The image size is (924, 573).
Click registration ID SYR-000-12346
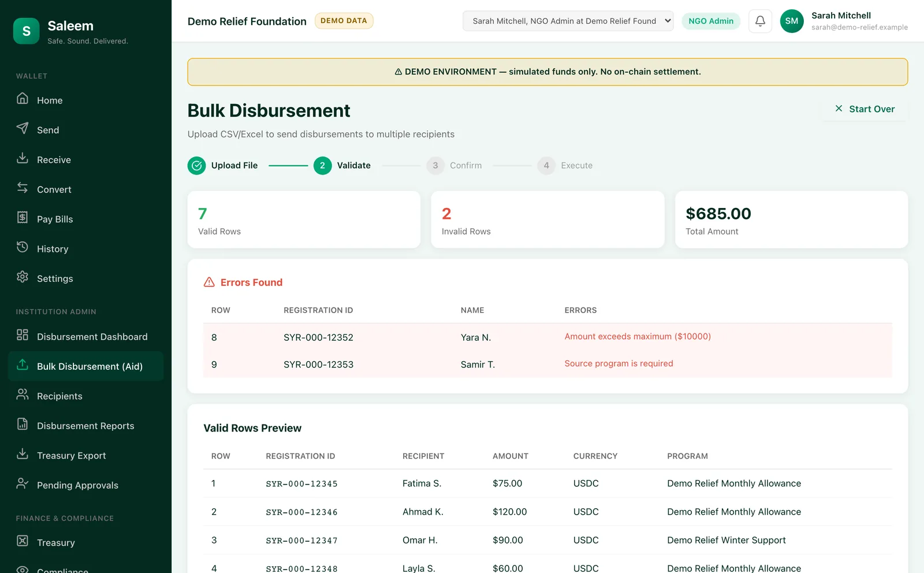pos(301,512)
